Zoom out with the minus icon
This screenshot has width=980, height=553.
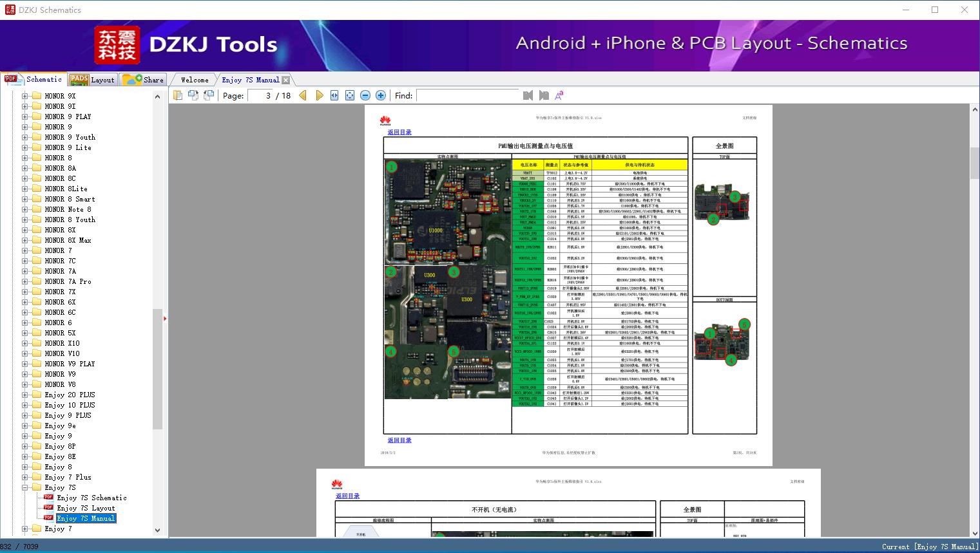[365, 95]
